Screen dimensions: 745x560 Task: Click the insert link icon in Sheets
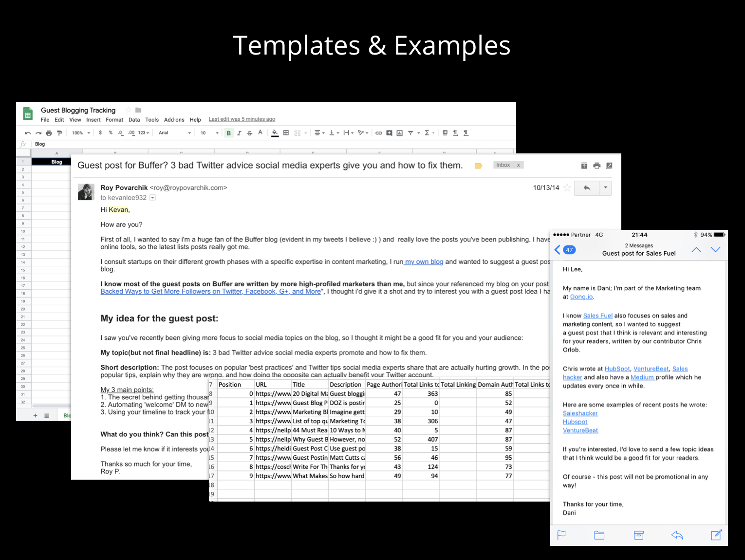pos(378,133)
